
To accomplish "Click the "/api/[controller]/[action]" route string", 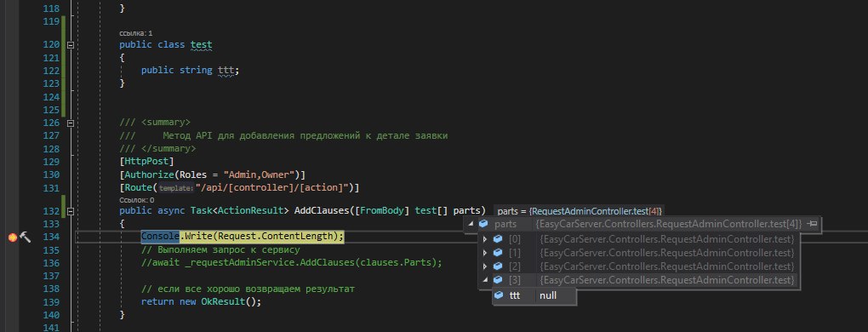I will coord(272,188).
